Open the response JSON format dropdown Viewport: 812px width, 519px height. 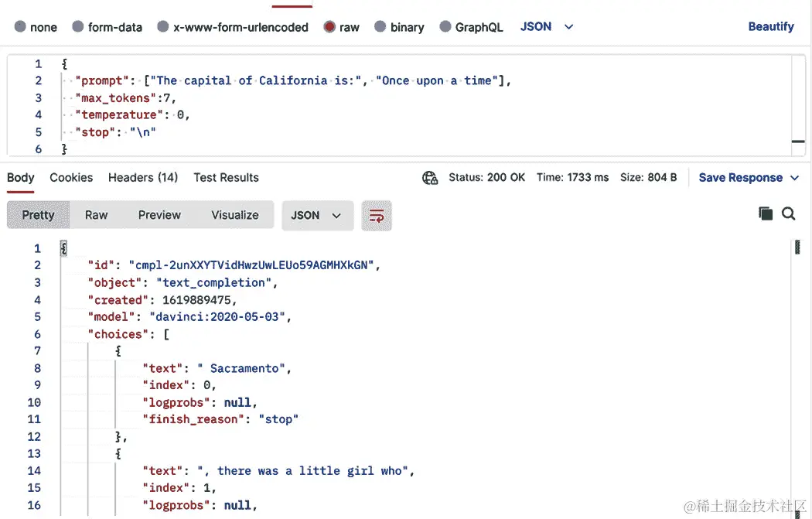tap(317, 215)
